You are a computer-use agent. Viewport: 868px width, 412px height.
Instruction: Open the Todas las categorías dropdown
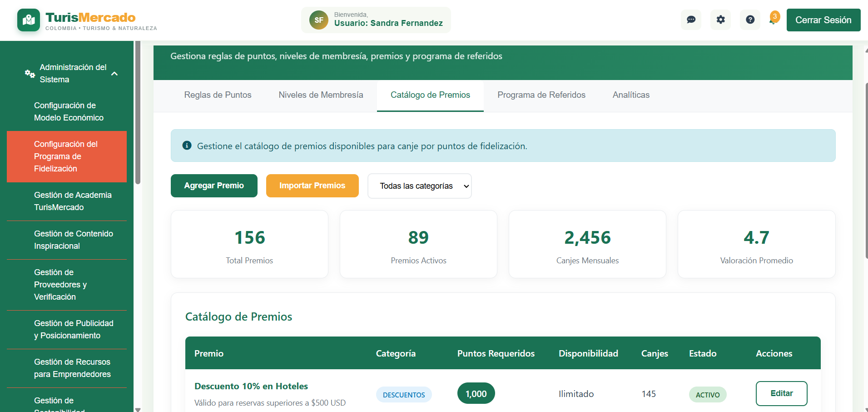pyautogui.click(x=419, y=186)
